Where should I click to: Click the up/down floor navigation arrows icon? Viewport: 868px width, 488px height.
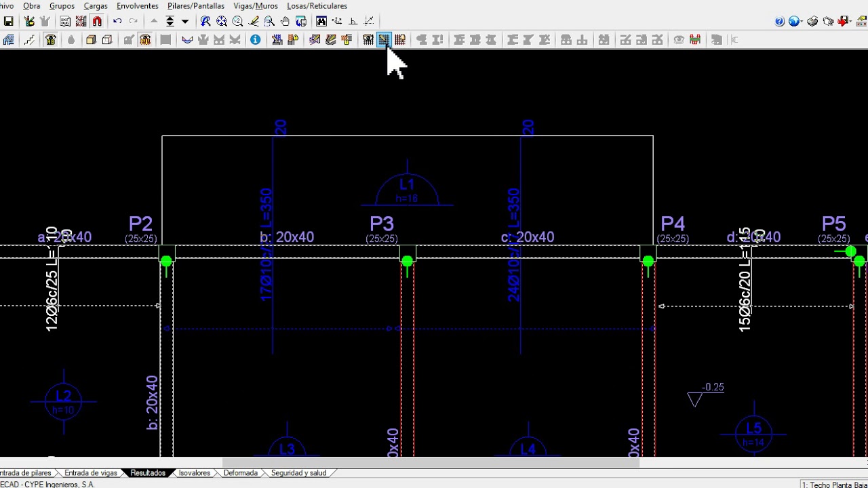170,22
